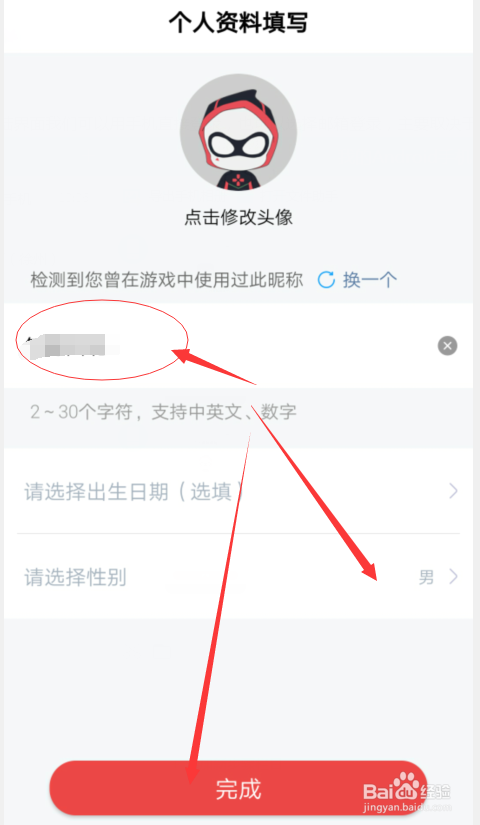Click the blue circular refresh icon

(x=326, y=279)
